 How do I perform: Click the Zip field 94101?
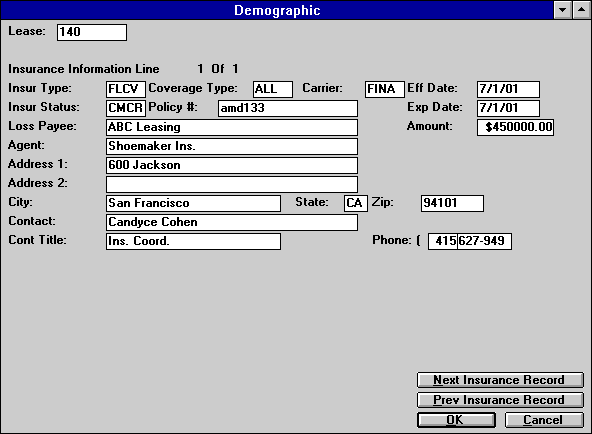(452, 203)
